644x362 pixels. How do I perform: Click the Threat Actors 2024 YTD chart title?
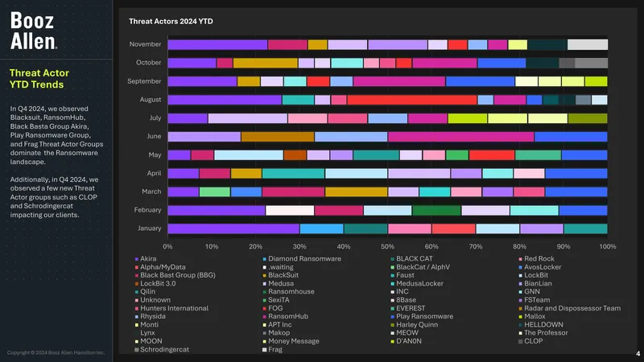[171, 22]
